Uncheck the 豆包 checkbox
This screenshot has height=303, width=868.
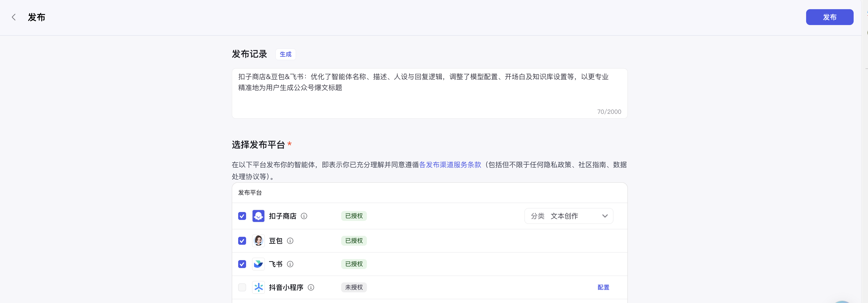(242, 241)
